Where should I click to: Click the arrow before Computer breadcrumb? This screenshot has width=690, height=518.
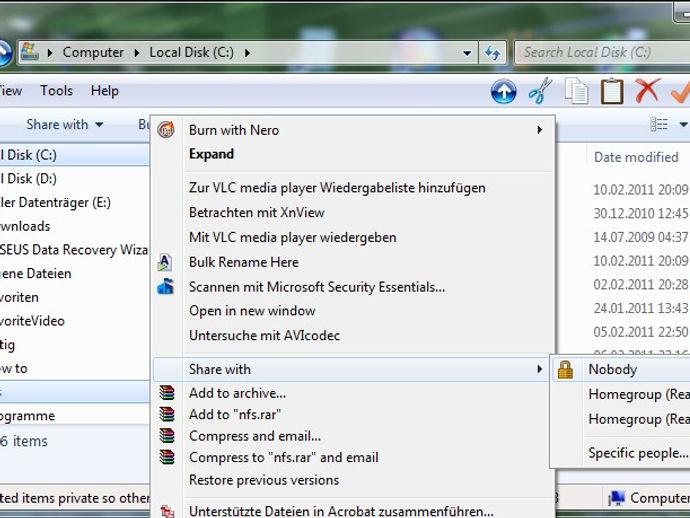point(50,53)
